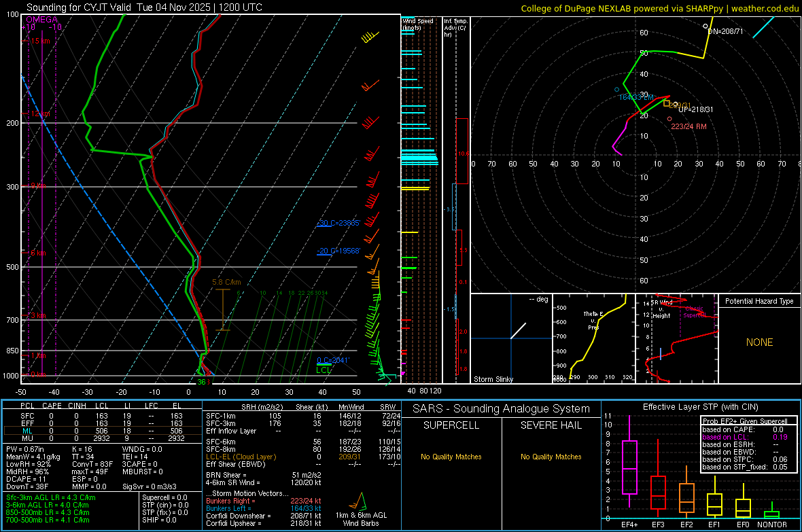Click the 'DCAPE = 11' value
The width and height of the screenshot is (802, 532).
(26, 479)
